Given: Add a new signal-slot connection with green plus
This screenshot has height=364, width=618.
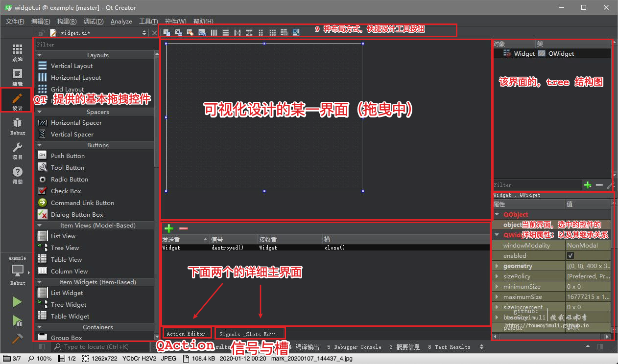Looking at the screenshot, I should (x=169, y=228).
